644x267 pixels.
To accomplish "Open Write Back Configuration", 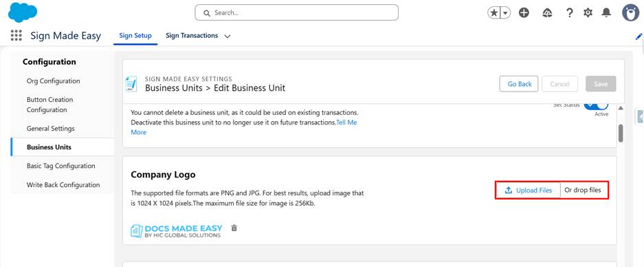I will [63, 184].
